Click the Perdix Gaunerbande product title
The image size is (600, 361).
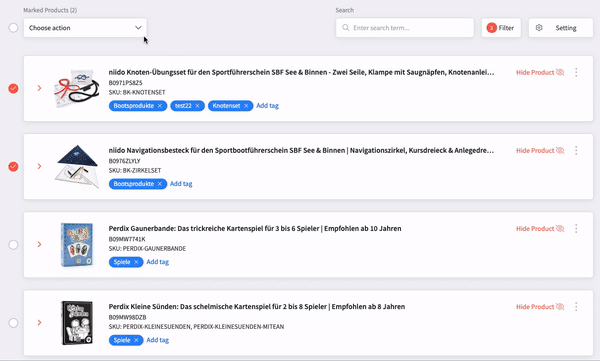(x=255, y=228)
